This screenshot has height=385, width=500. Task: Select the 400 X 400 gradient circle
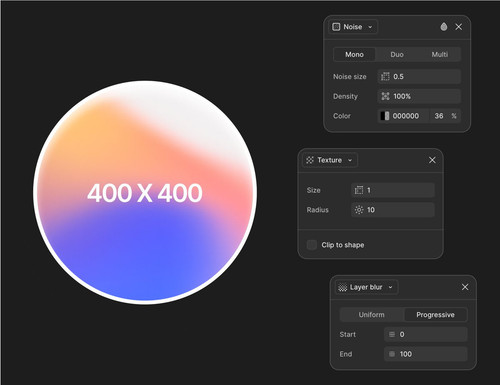[x=145, y=193]
